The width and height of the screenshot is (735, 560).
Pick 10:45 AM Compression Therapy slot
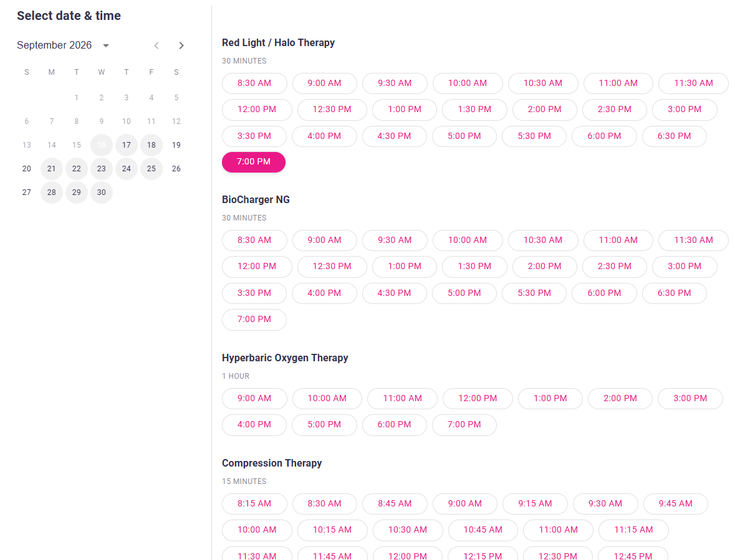tap(483, 530)
